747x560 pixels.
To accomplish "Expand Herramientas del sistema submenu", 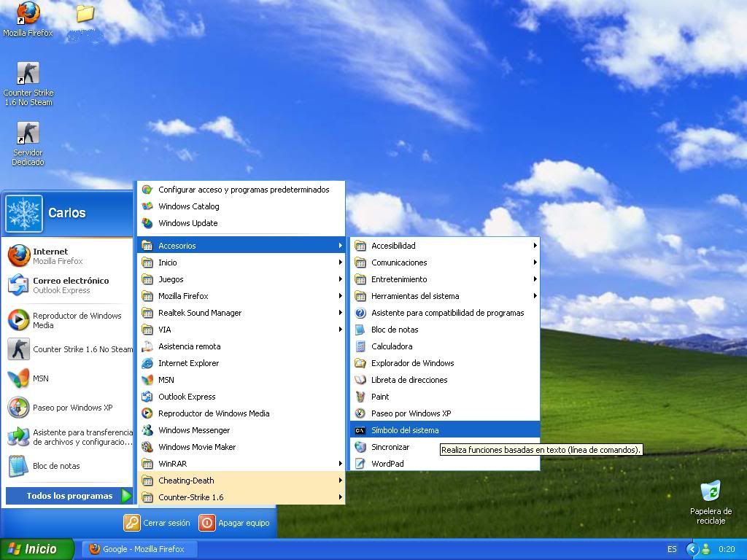I will point(445,296).
